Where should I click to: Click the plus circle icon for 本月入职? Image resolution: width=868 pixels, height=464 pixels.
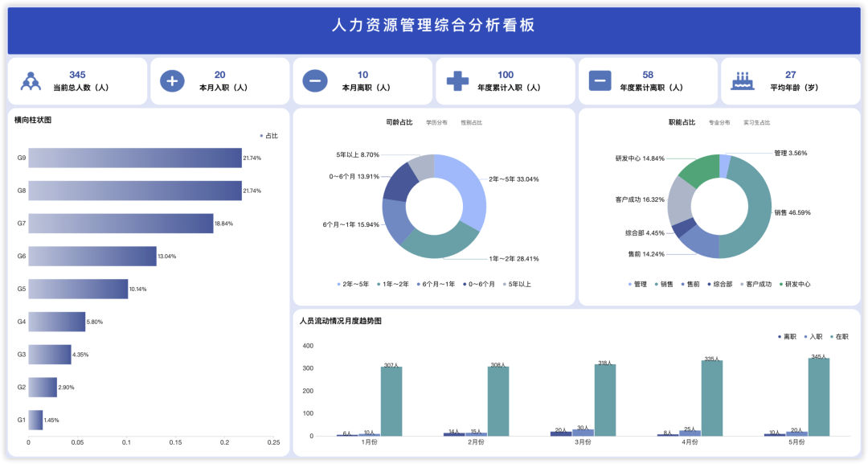tap(172, 81)
